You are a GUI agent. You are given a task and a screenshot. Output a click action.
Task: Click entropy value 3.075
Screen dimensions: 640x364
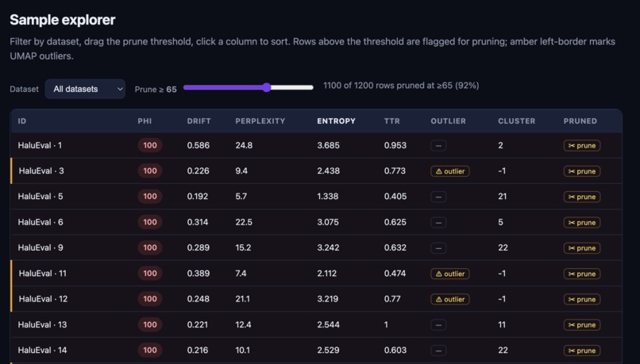[328, 222]
